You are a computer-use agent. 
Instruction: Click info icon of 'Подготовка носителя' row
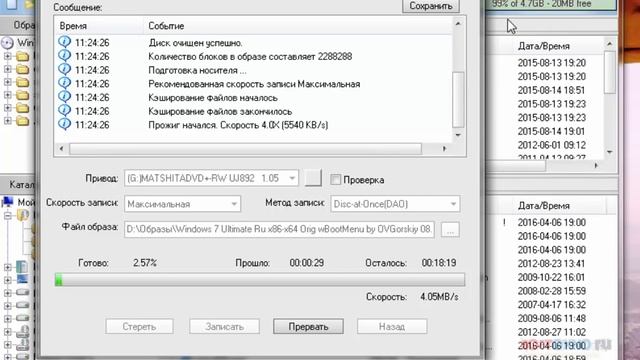[64, 69]
